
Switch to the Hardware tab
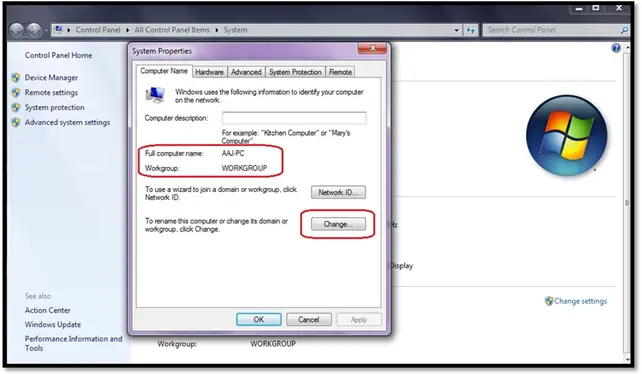pos(209,72)
